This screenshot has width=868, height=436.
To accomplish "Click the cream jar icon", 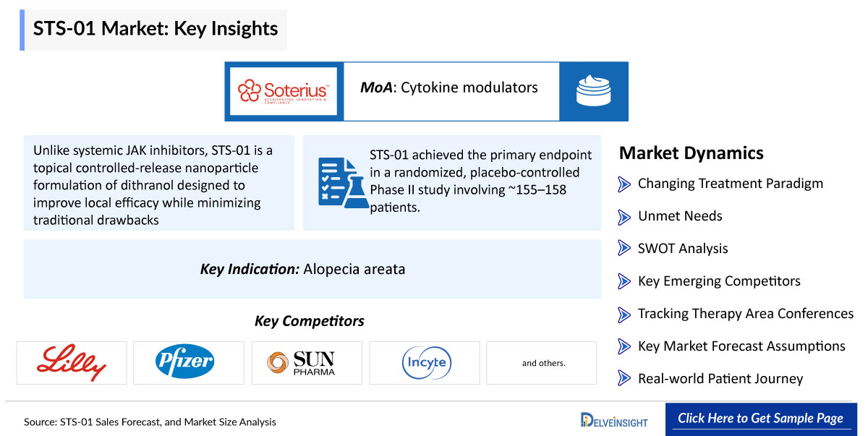I will click(593, 91).
